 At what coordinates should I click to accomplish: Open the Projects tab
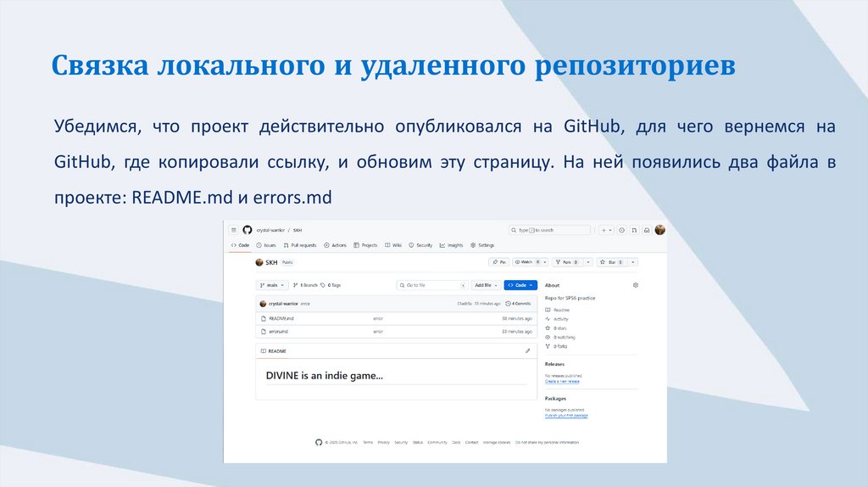click(365, 245)
